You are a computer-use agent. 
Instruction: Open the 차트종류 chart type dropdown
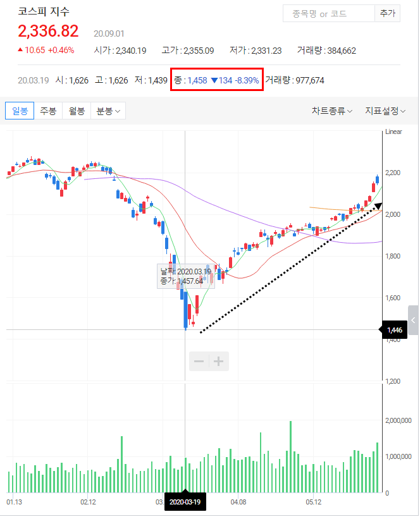[x=331, y=111]
